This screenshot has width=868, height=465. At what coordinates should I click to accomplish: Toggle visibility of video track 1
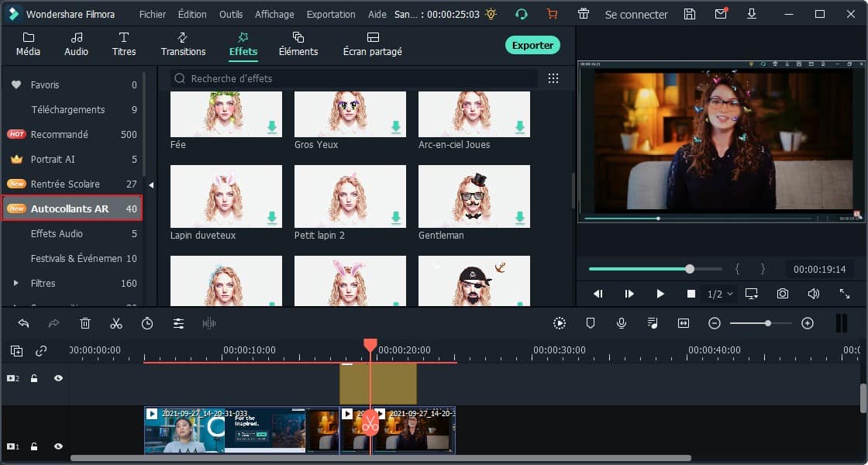tap(58, 446)
